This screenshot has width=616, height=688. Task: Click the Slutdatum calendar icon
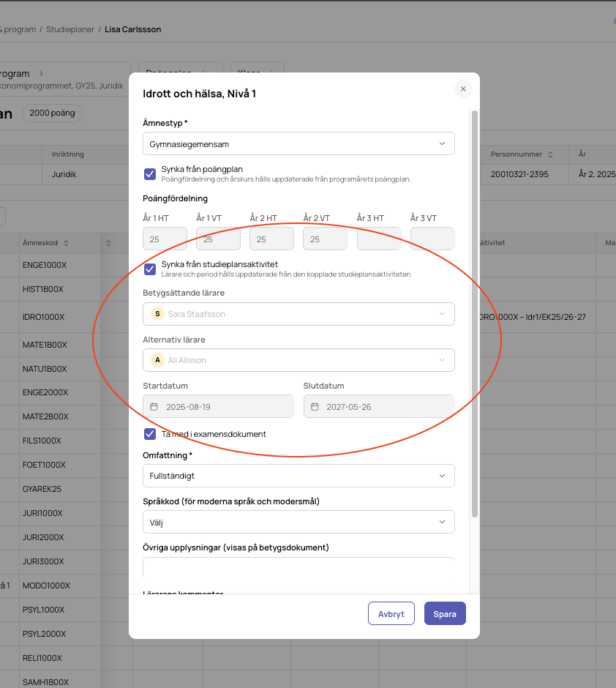[x=315, y=407]
